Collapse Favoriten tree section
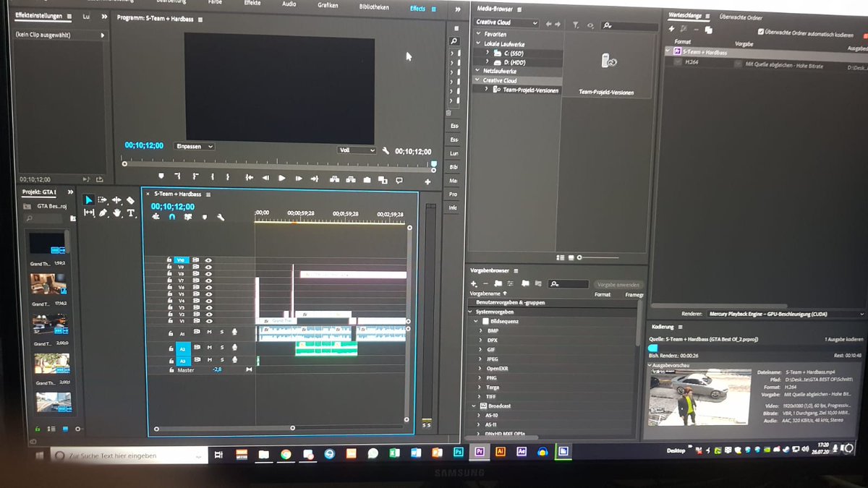 click(477, 34)
